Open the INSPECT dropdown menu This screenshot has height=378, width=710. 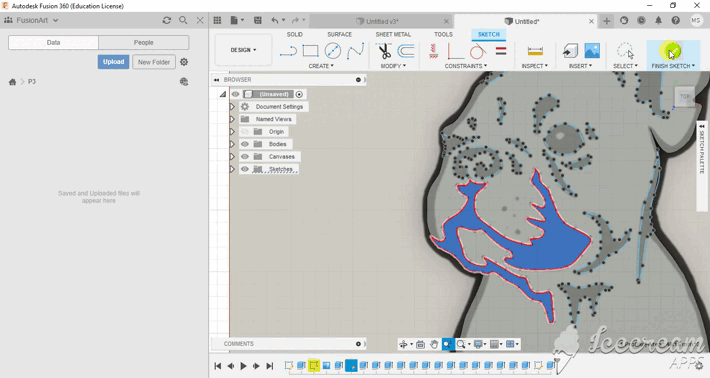point(535,66)
